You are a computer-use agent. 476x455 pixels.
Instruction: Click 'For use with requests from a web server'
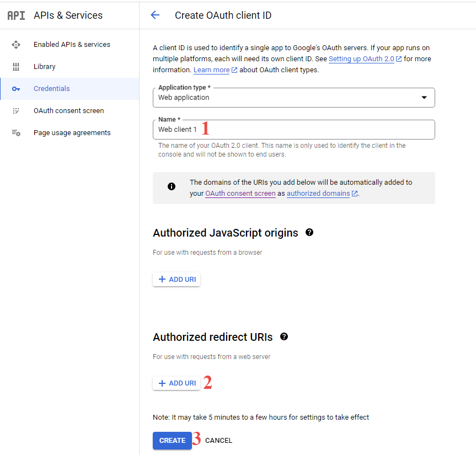(212, 357)
